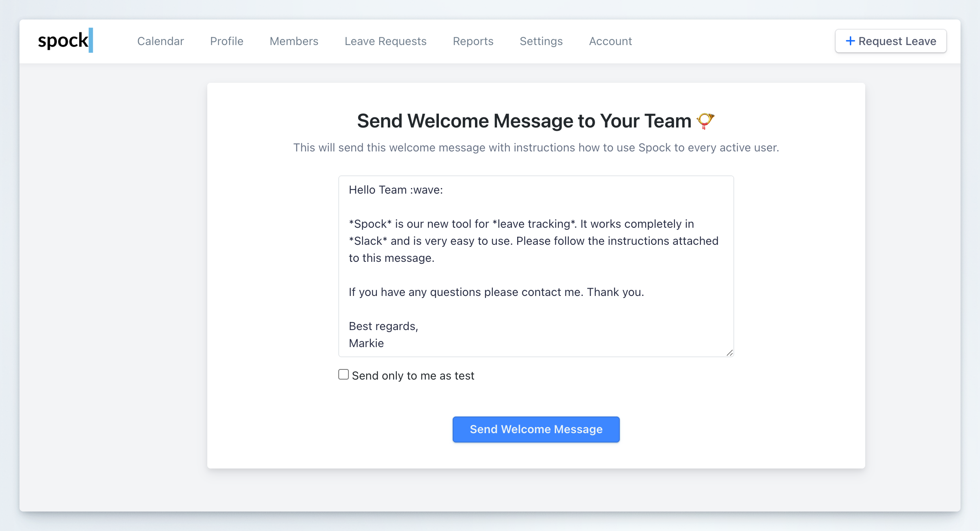Click the instructions subtitle text
Screen dimensions: 980x531
click(x=536, y=147)
